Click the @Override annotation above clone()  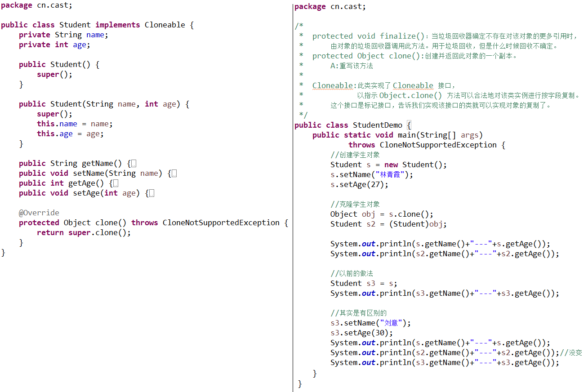coord(39,213)
